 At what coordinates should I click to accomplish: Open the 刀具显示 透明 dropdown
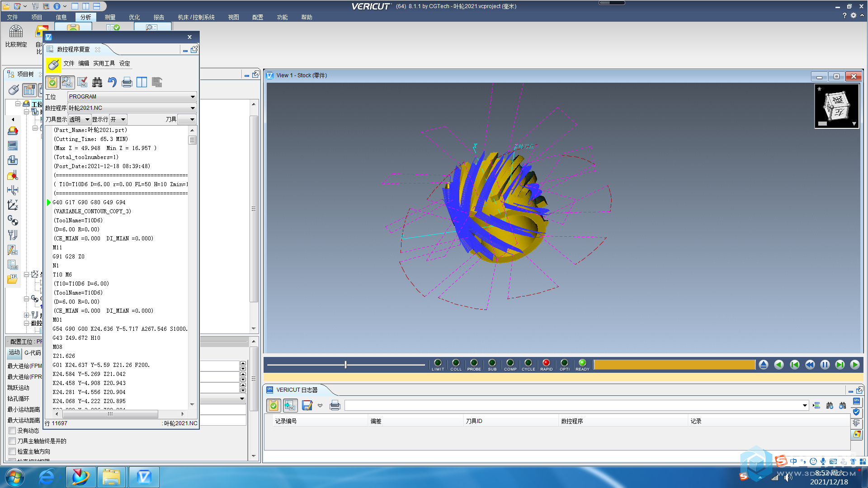click(x=79, y=119)
